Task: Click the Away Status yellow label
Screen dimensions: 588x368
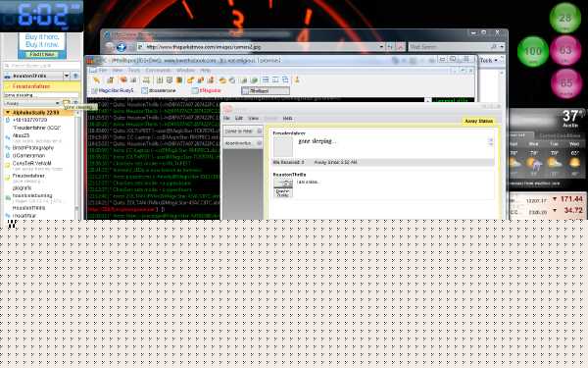Action: tap(478, 121)
